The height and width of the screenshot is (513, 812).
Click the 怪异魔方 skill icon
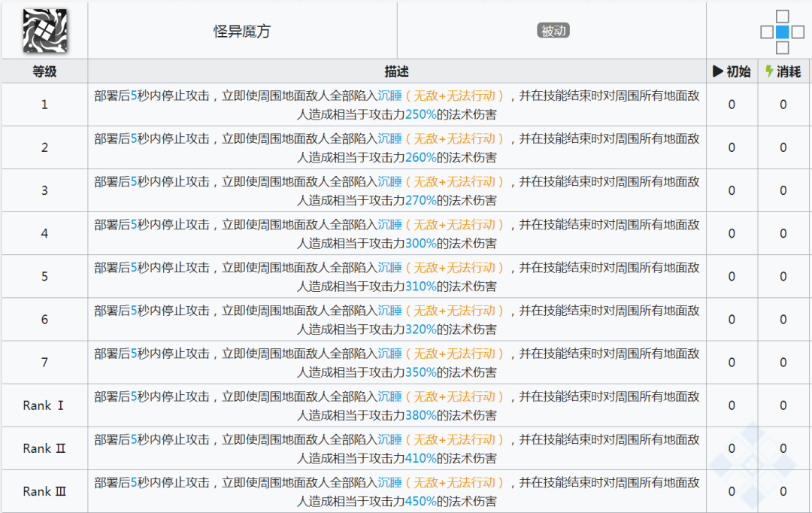click(x=44, y=31)
